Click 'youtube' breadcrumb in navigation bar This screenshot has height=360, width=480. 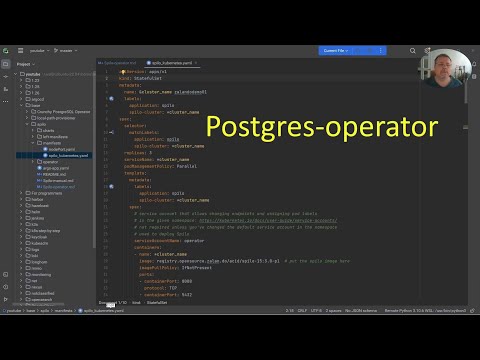[x=14, y=311]
